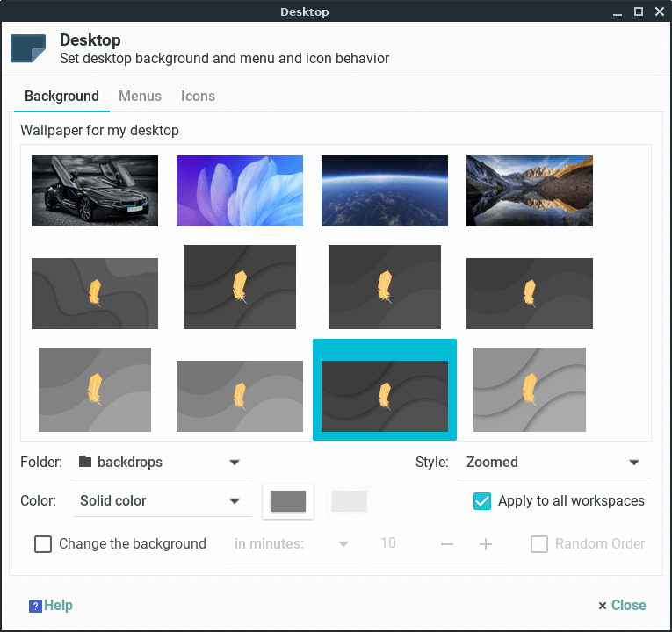Click the help question mark icon
The width and height of the screenshot is (672, 632).
pyautogui.click(x=35, y=606)
